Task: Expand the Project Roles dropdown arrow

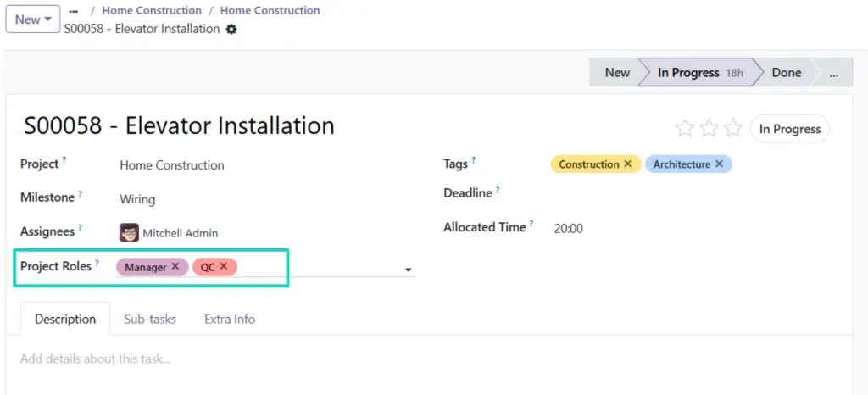Action: tap(409, 270)
